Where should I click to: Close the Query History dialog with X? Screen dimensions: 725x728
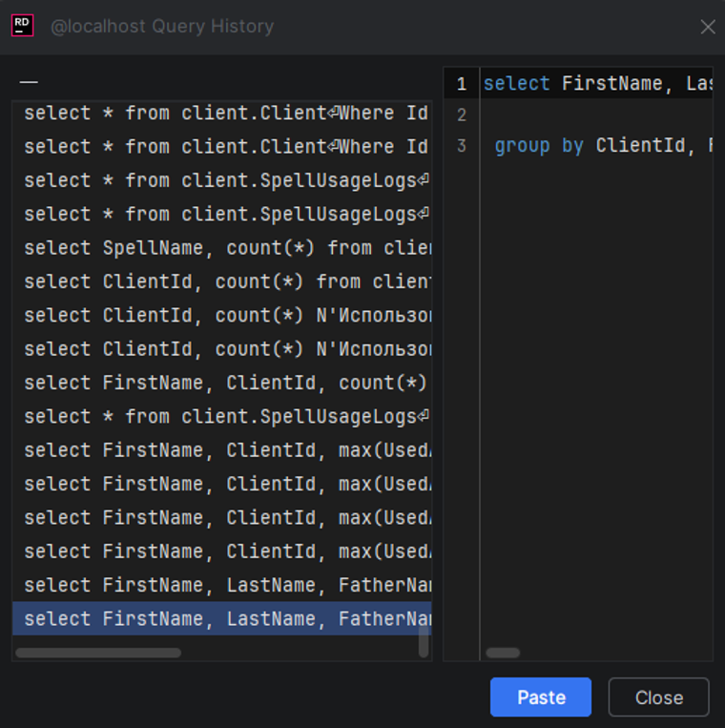point(708,27)
